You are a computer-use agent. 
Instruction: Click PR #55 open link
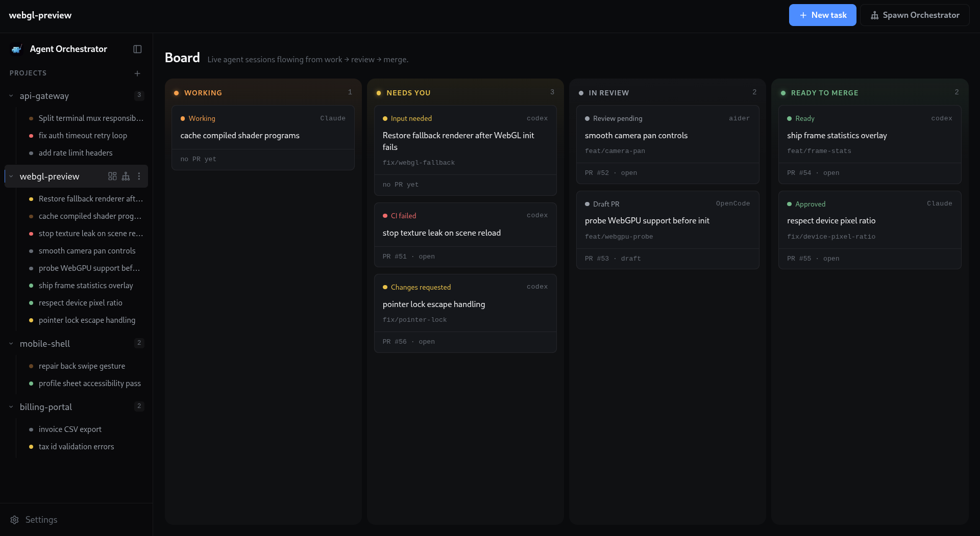pyautogui.click(x=813, y=259)
